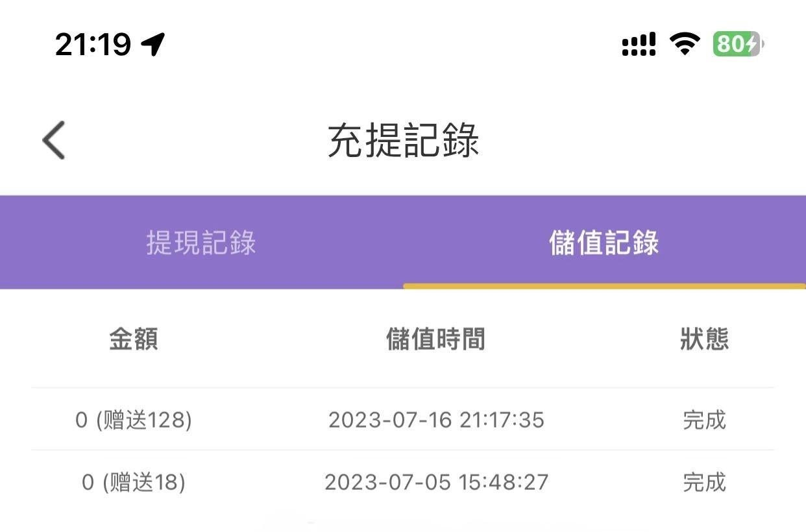Tap the location arrow in status bar
This screenshot has height=532, width=806.
(153, 44)
